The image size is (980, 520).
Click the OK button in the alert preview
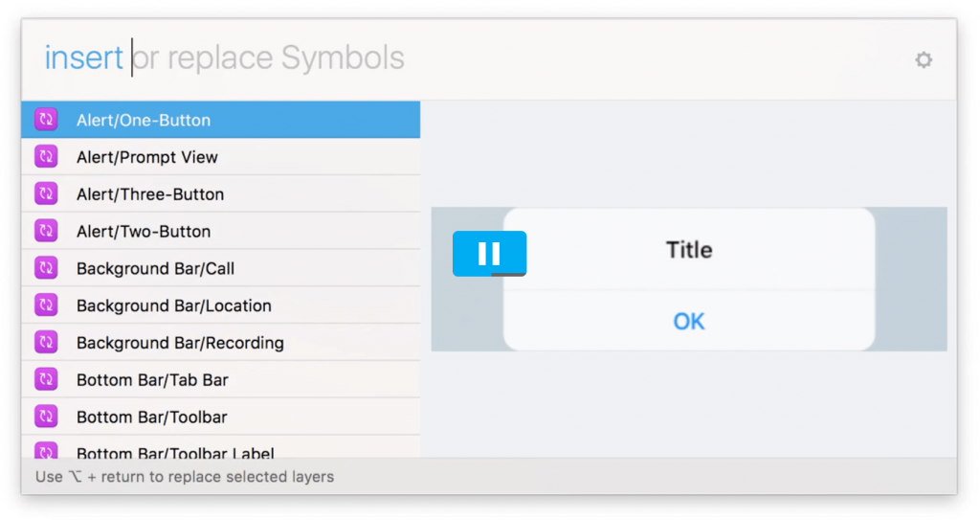tap(689, 322)
